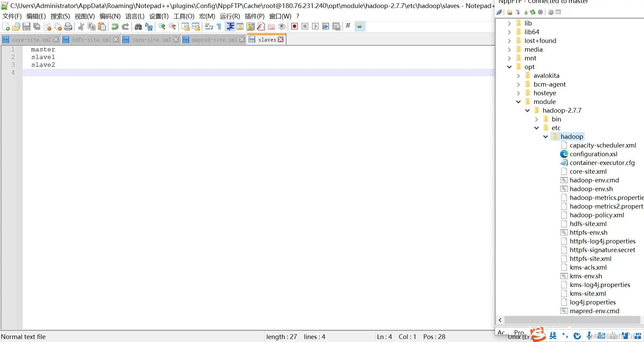The width and height of the screenshot is (644, 342).
Task: Expand the bcm-agent folder
Action: 518,84
